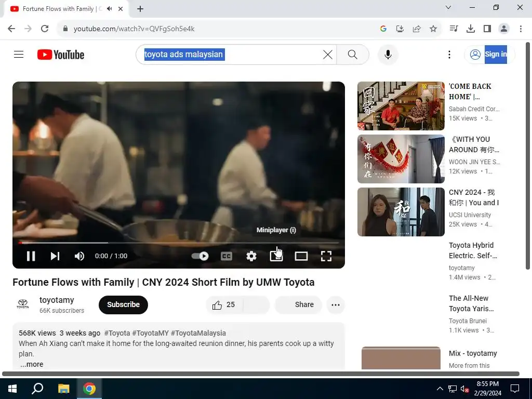Image resolution: width=532 pixels, height=399 pixels.
Task: Open the Windows notification center
Action: [515, 389]
